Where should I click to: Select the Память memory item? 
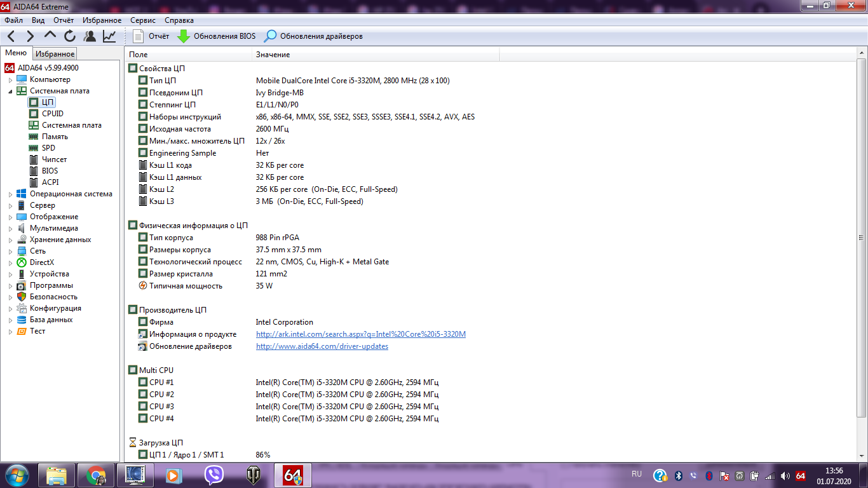coord(55,137)
